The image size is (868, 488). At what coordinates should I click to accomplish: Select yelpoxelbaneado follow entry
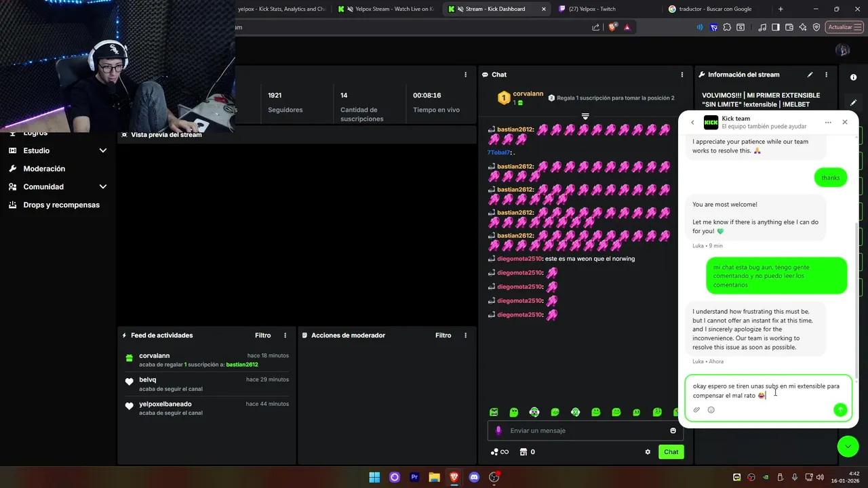[207, 408]
